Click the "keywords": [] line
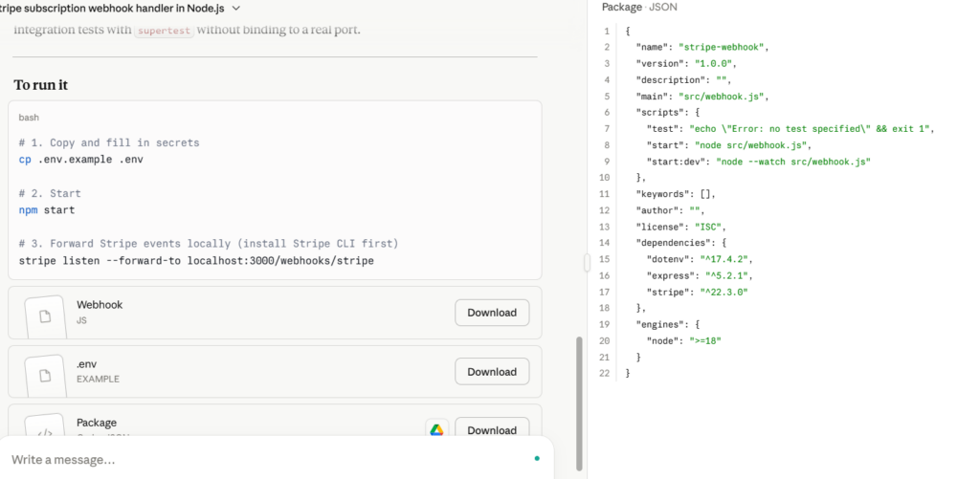The image size is (980, 479). tap(676, 193)
